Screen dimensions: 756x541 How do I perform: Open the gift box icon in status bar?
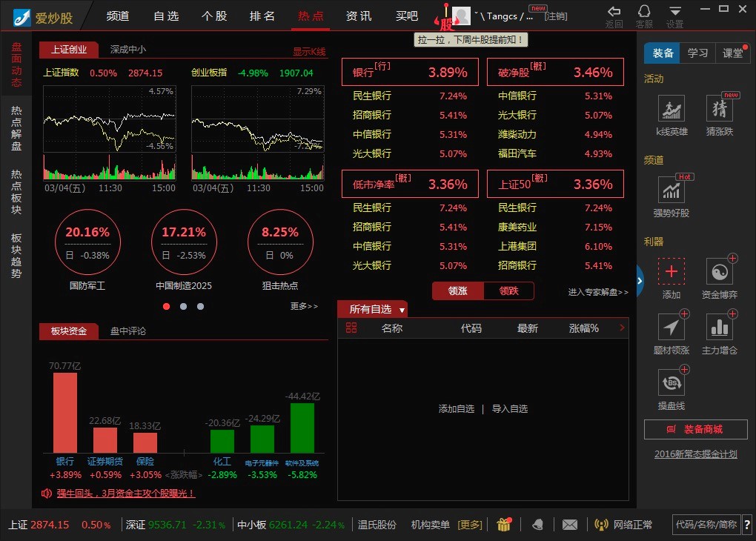504,524
